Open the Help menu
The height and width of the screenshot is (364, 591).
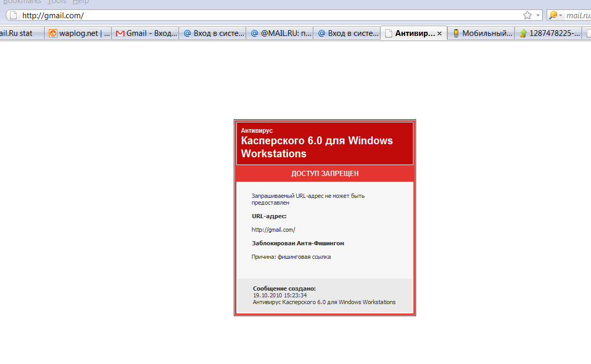pyautogui.click(x=80, y=2)
